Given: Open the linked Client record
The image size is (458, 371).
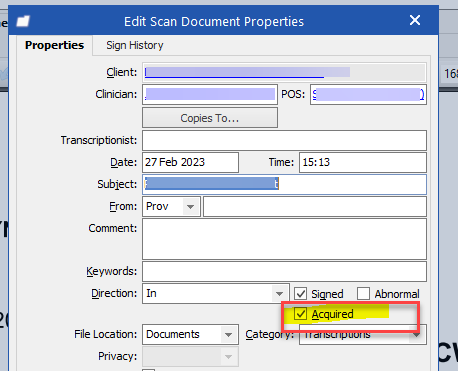Looking at the screenshot, I should (284, 72).
